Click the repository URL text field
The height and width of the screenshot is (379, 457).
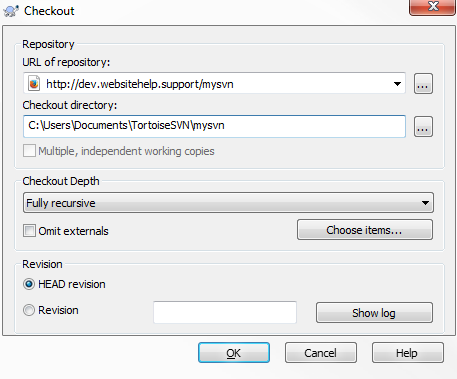[x=214, y=83]
